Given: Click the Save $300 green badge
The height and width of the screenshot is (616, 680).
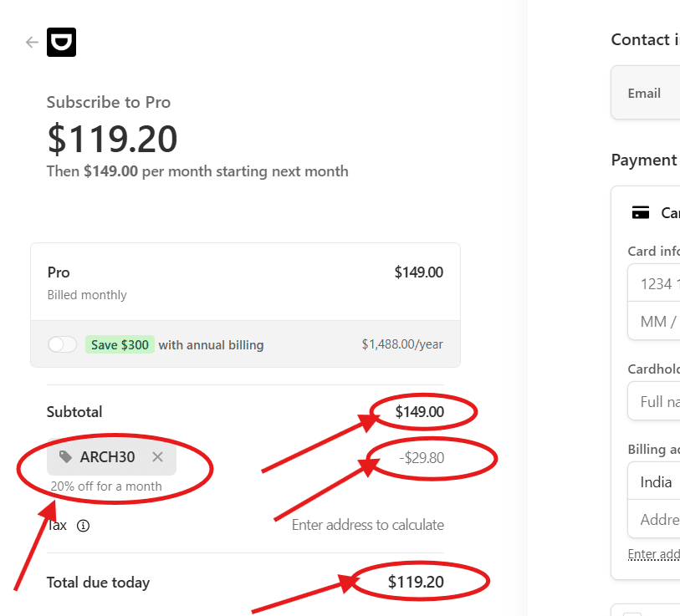Looking at the screenshot, I should coord(120,344).
